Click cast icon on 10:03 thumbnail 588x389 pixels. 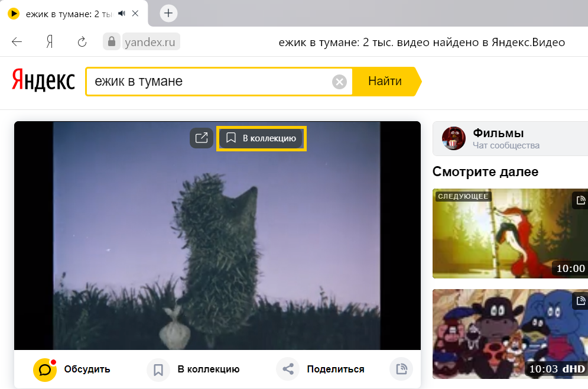point(580,300)
